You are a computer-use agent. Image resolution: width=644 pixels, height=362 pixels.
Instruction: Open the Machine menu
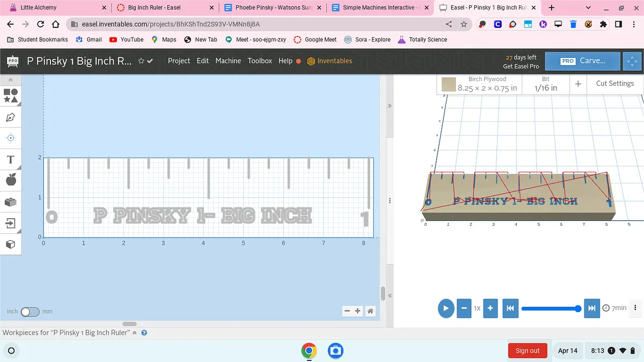[x=228, y=61]
